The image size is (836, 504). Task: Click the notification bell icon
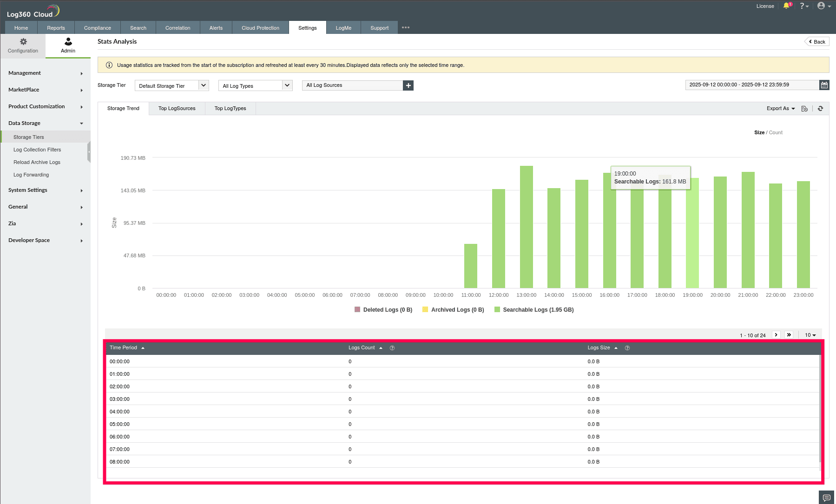coord(786,6)
